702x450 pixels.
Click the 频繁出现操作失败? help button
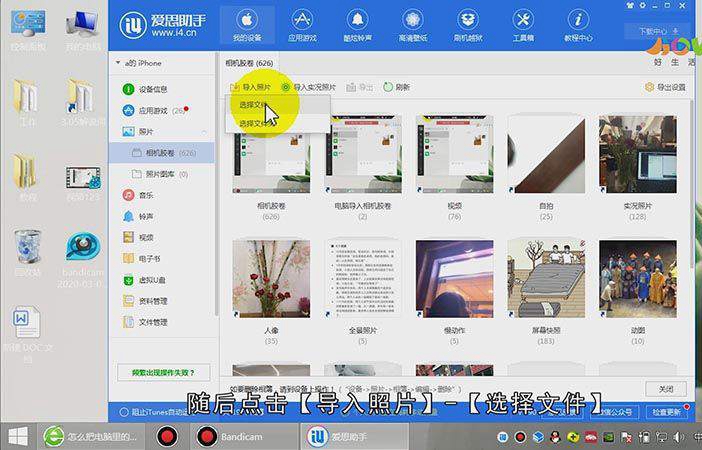tap(163, 373)
